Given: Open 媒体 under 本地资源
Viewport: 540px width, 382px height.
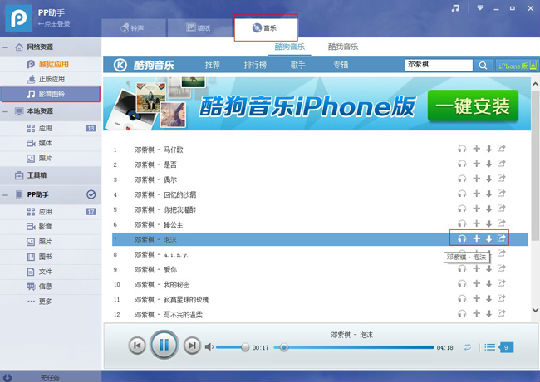Looking at the screenshot, I should 50,143.
